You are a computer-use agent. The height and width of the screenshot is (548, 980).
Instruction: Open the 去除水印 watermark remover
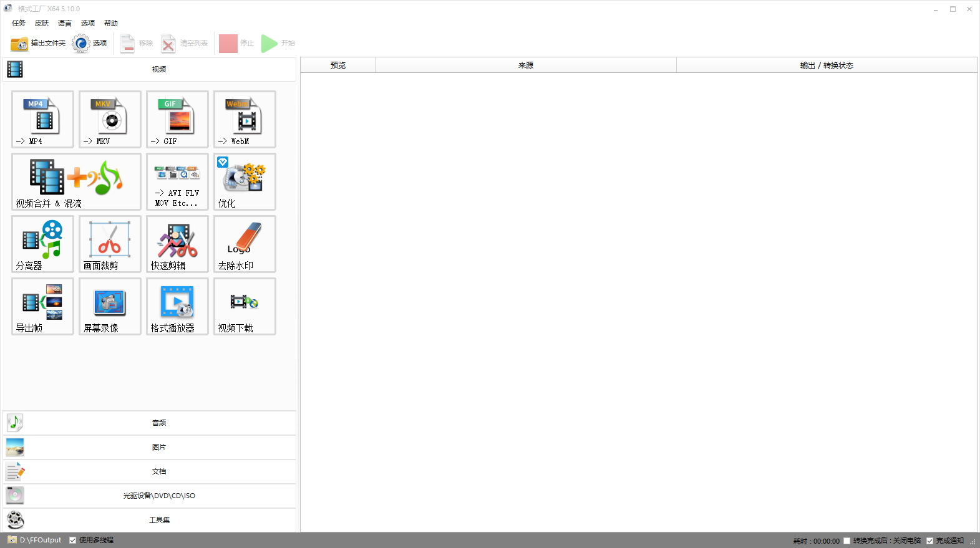[245, 244]
